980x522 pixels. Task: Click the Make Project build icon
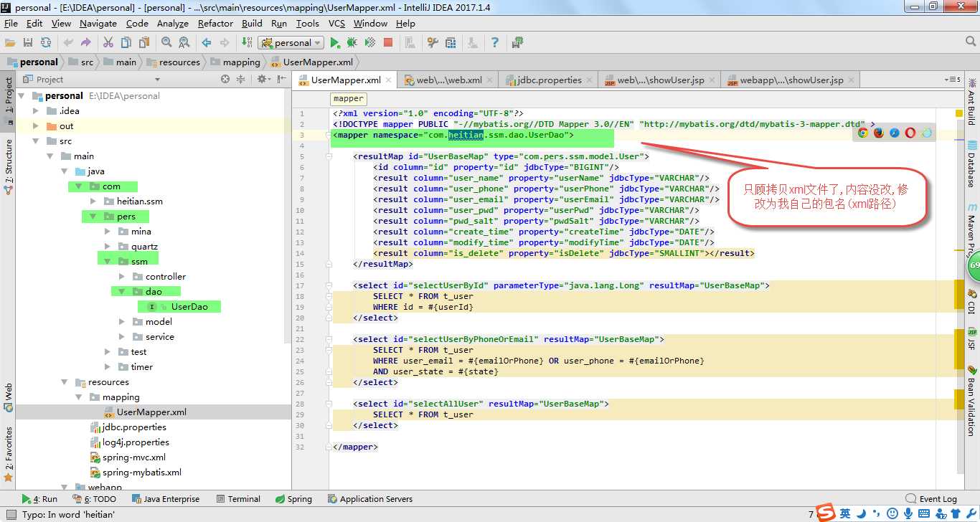coord(247,43)
